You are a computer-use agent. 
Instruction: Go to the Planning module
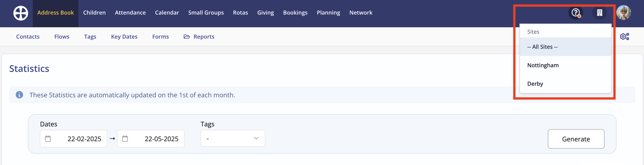point(328,12)
